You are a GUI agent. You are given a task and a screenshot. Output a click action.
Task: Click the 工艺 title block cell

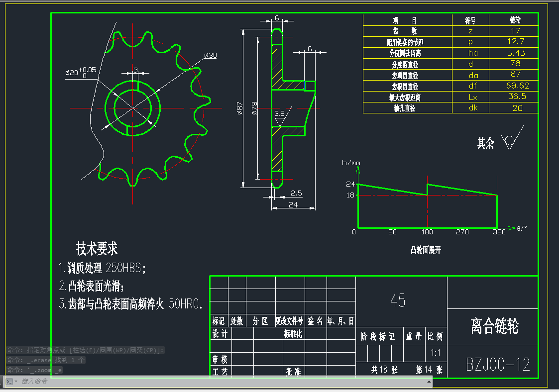point(220,372)
